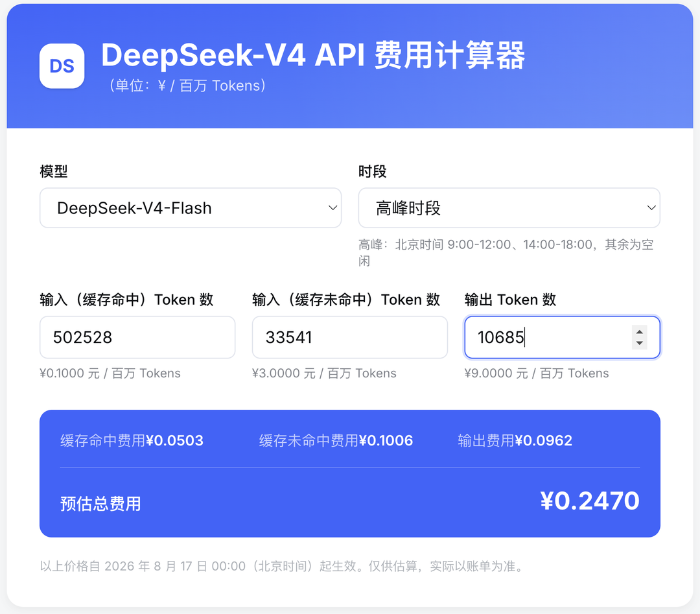The image size is (700, 614).
Task: Decrease output tokens with stepper down arrow
Action: [x=640, y=343]
